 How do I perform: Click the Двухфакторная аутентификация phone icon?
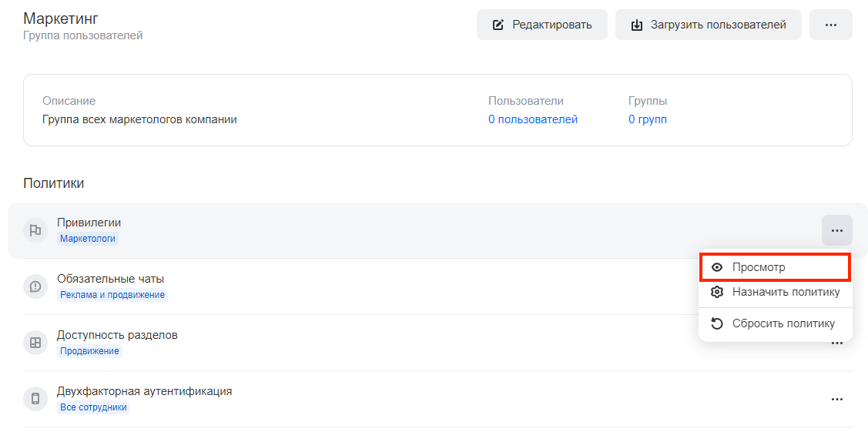(35, 399)
